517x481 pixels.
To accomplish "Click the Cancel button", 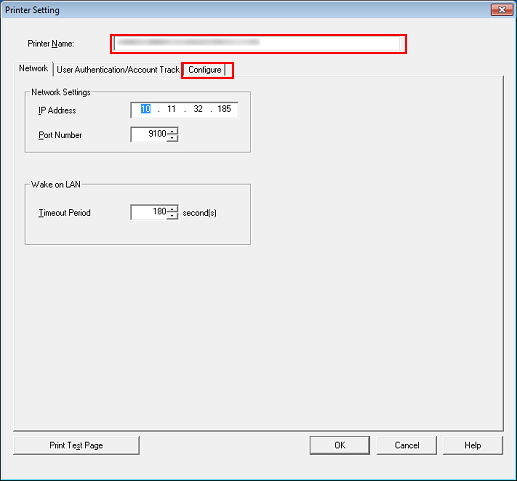I will pos(407,445).
